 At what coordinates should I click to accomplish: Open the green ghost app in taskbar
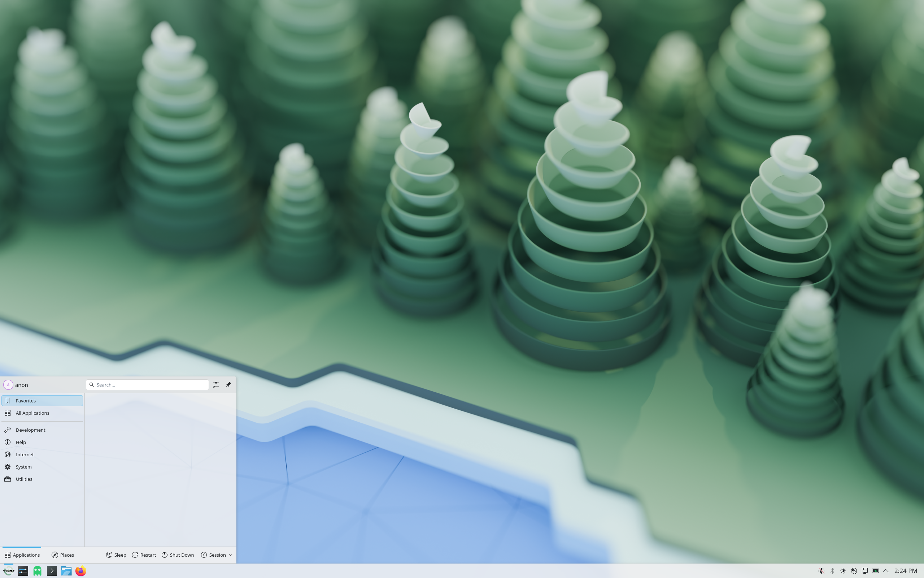[38, 571]
